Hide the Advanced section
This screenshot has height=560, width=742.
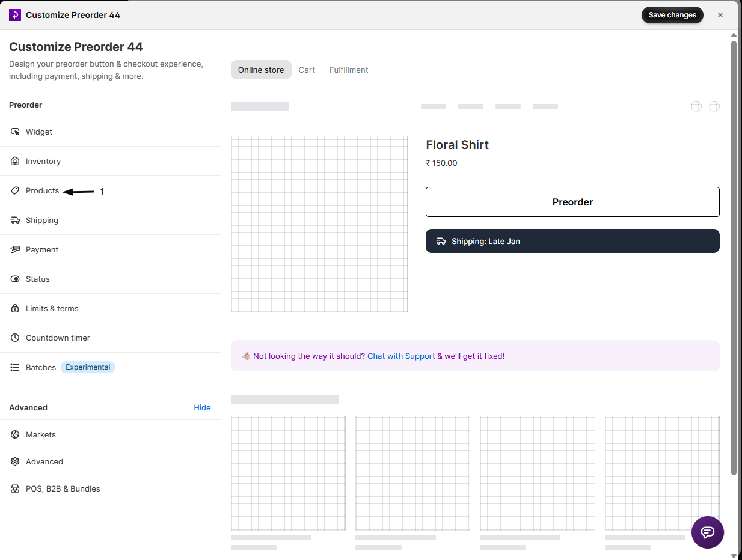(202, 407)
